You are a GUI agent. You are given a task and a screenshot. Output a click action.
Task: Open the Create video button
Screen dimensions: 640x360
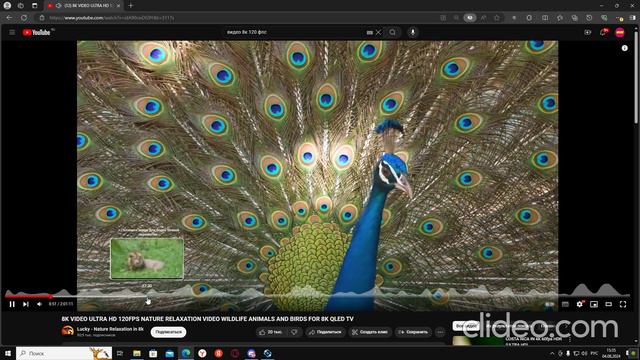(x=588, y=32)
